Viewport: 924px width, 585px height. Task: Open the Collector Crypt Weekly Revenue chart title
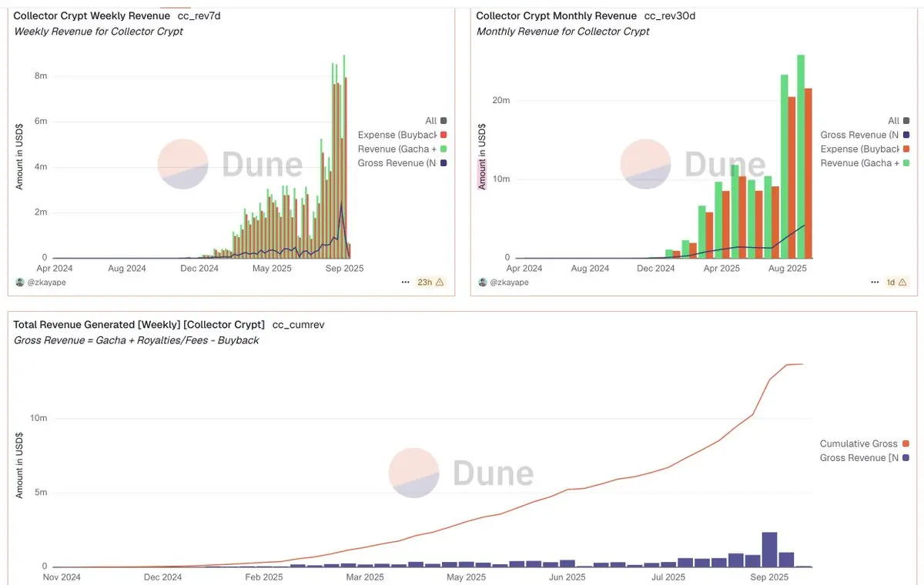coord(92,16)
